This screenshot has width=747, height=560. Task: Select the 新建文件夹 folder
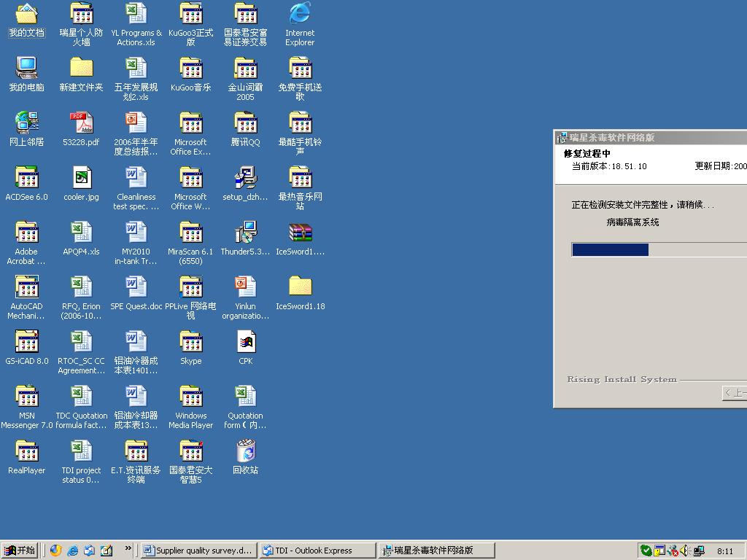coord(81,75)
